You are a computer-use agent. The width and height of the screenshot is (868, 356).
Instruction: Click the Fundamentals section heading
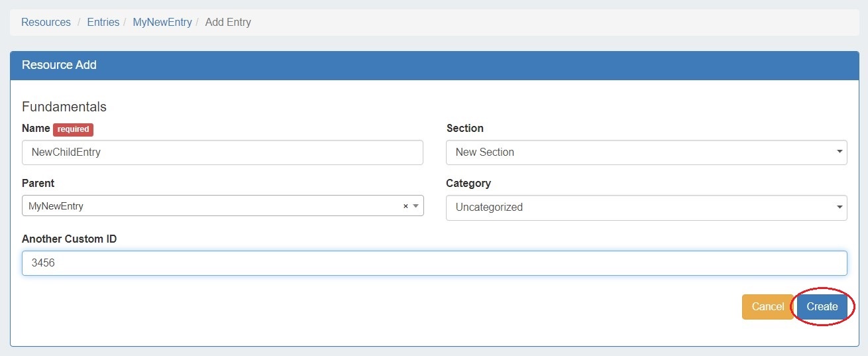pos(64,107)
